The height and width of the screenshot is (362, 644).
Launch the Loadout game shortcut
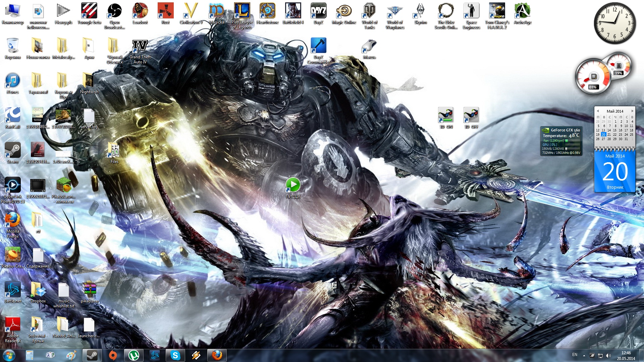pyautogui.click(x=140, y=14)
